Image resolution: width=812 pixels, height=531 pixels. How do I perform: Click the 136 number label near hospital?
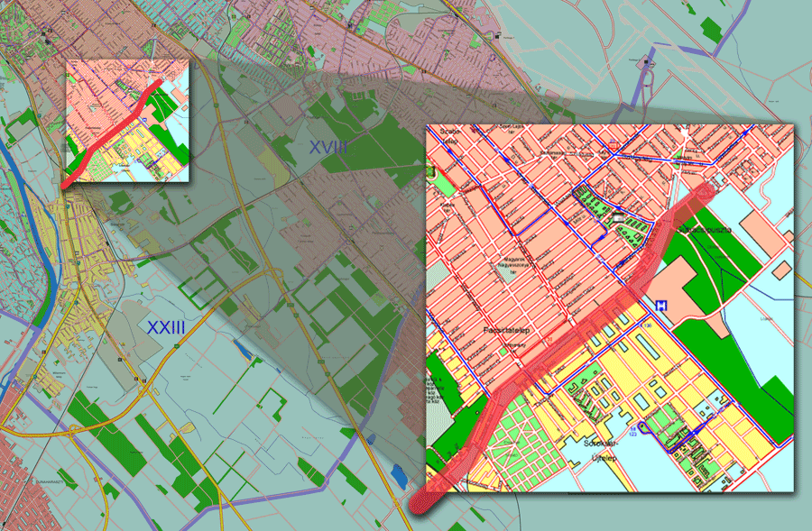click(x=647, y=325)
